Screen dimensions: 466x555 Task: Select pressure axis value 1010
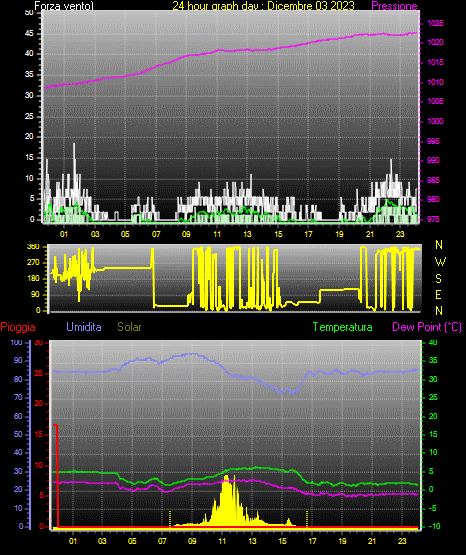coord(435,82)
